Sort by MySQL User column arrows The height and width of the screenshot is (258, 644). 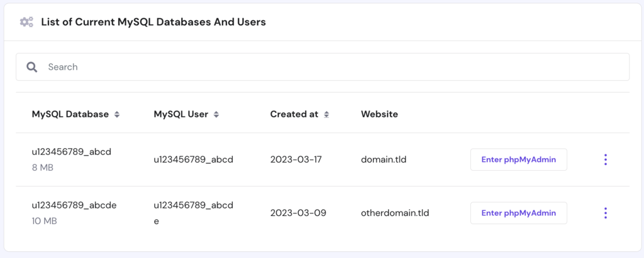pyautogui.click(x=216, y=115)
